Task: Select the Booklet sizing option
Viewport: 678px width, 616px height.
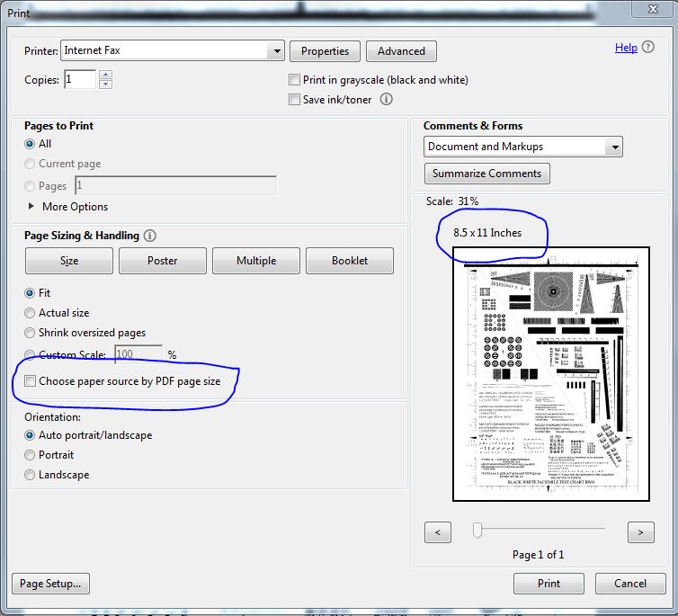Action: pos(349,261)
